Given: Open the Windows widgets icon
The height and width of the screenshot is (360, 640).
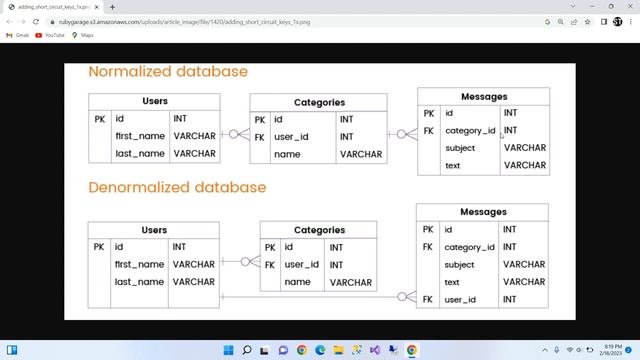Looking at the screenshot, I should 12,350.
